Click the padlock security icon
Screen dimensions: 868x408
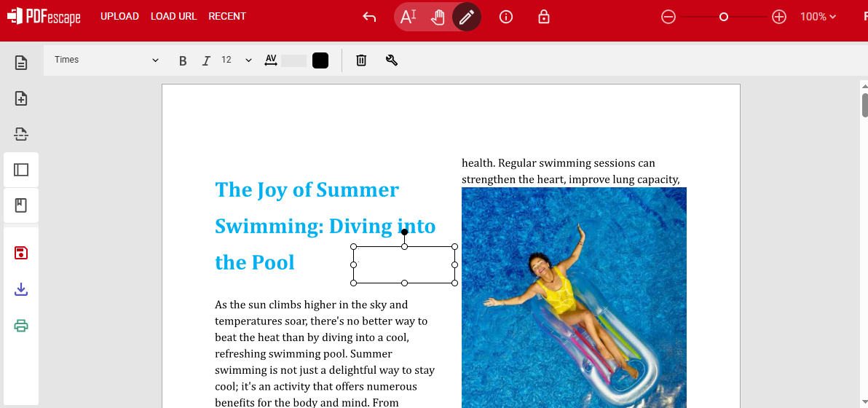(543, 17)
